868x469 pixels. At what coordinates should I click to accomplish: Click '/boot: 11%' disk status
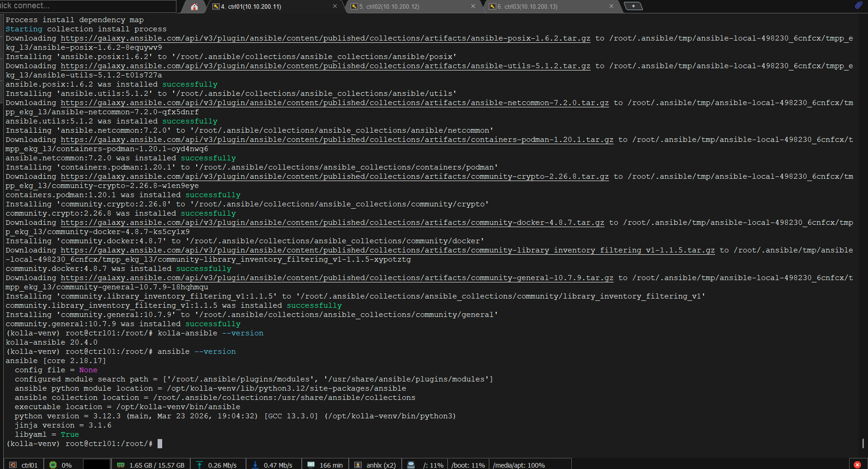468,465
